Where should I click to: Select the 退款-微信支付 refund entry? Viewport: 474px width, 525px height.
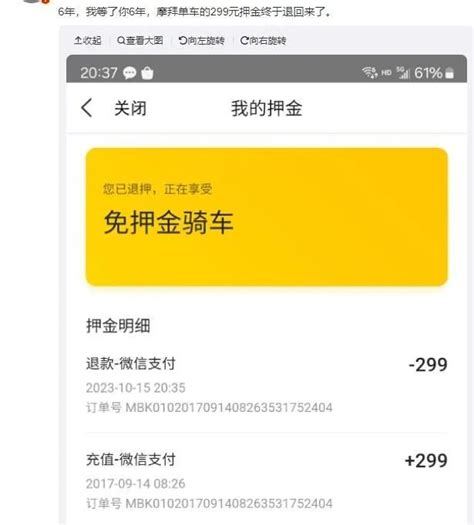[266, 385]
